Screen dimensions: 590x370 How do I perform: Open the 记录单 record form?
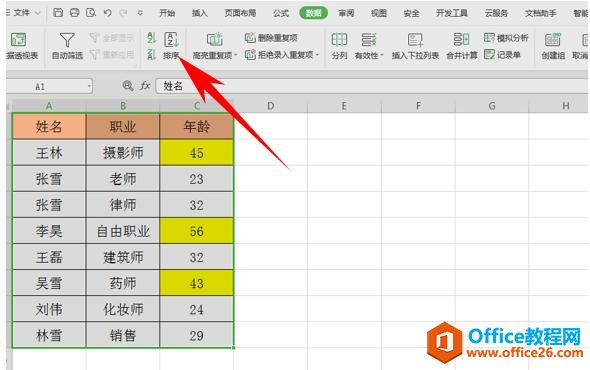[x=502, y=55]
